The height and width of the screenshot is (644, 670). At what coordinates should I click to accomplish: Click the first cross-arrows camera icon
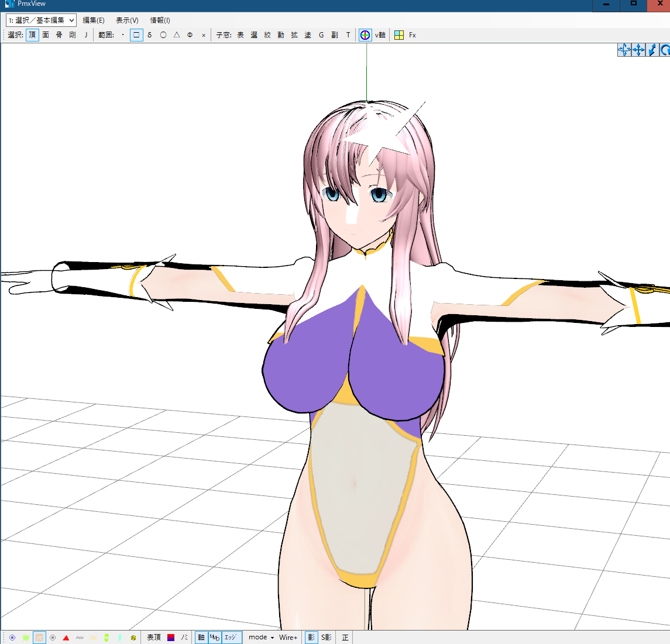pos(624,50)
